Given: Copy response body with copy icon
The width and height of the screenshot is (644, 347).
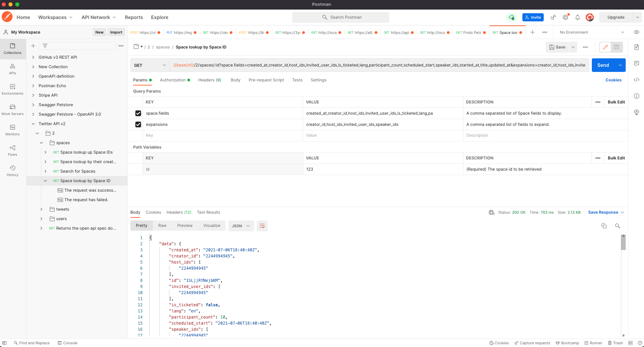Looking at the screenshot, I should [604, 226].
